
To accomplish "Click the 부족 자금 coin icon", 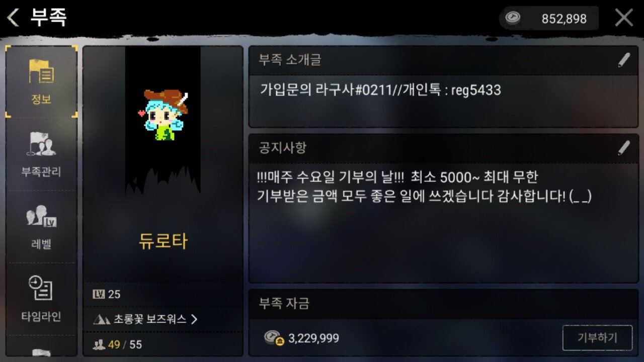I will [x=274, y=338].
